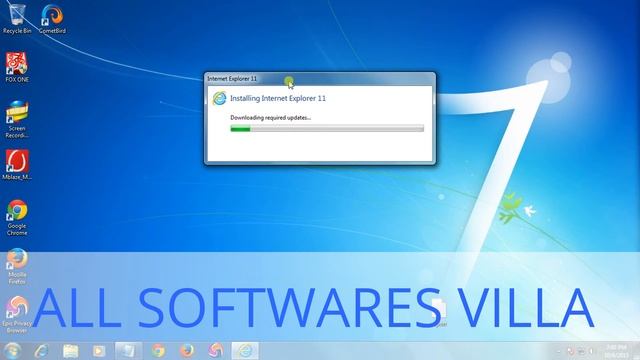Click the 'Installing Internet Explorer 11' heading
This screenshot has width=640, height=360.
tap(278, 98)
